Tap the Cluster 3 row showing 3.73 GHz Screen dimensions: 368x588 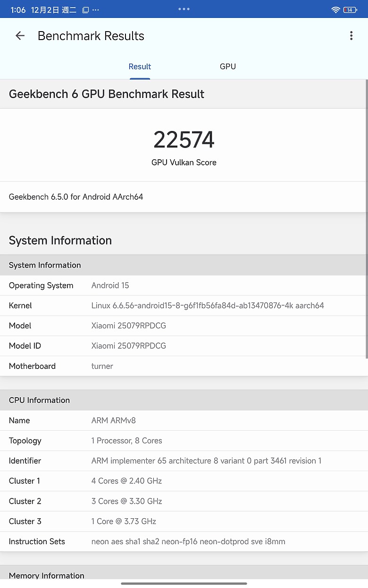pos(184,521)
